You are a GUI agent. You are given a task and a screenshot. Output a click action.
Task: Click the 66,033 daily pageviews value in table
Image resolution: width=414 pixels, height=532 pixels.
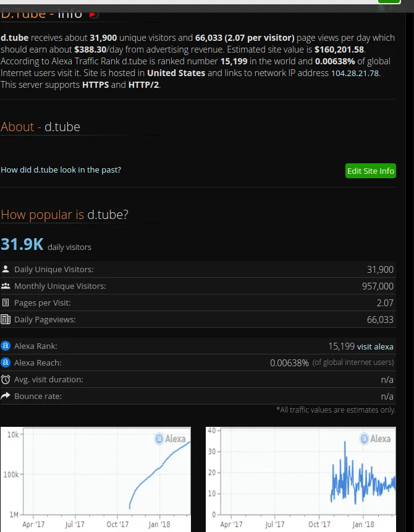[x=380, y=320]
